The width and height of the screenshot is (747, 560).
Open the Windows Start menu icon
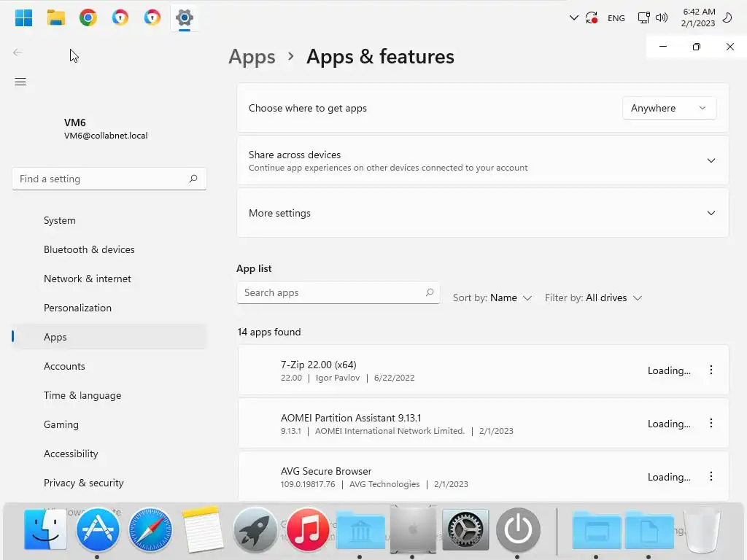coord(23,18)
